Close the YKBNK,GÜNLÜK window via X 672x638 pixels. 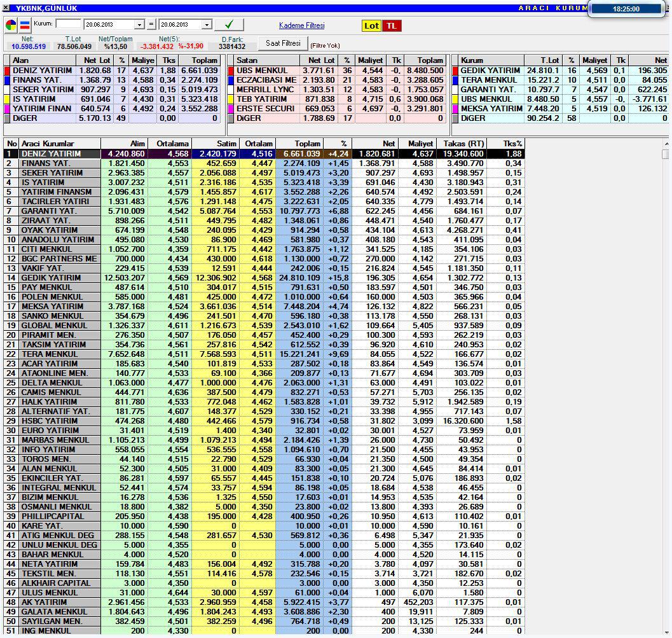(6, 8)
